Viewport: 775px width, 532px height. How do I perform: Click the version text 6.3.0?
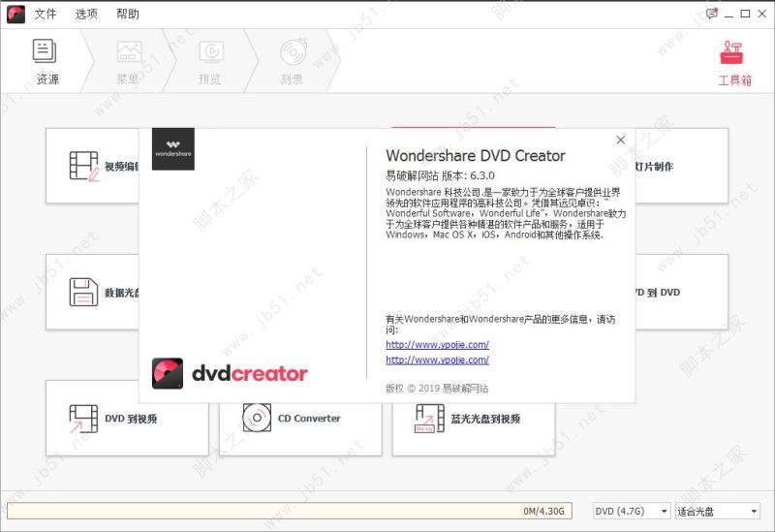[482, 175]
